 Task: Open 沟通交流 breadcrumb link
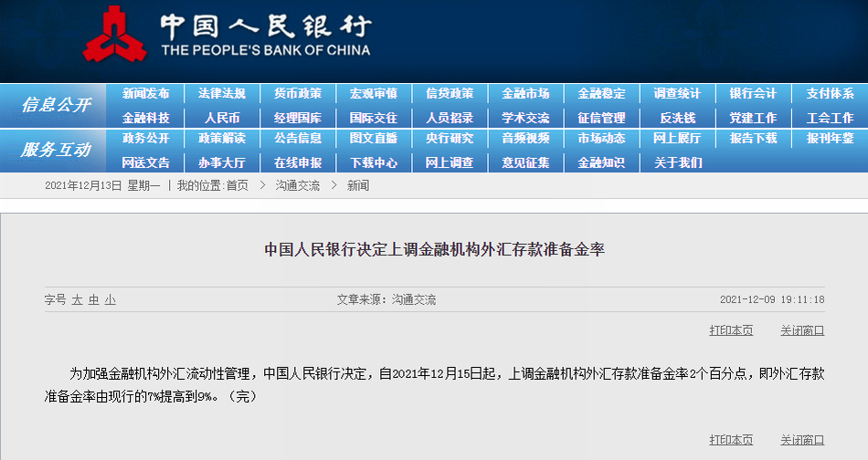click(297, 186)
